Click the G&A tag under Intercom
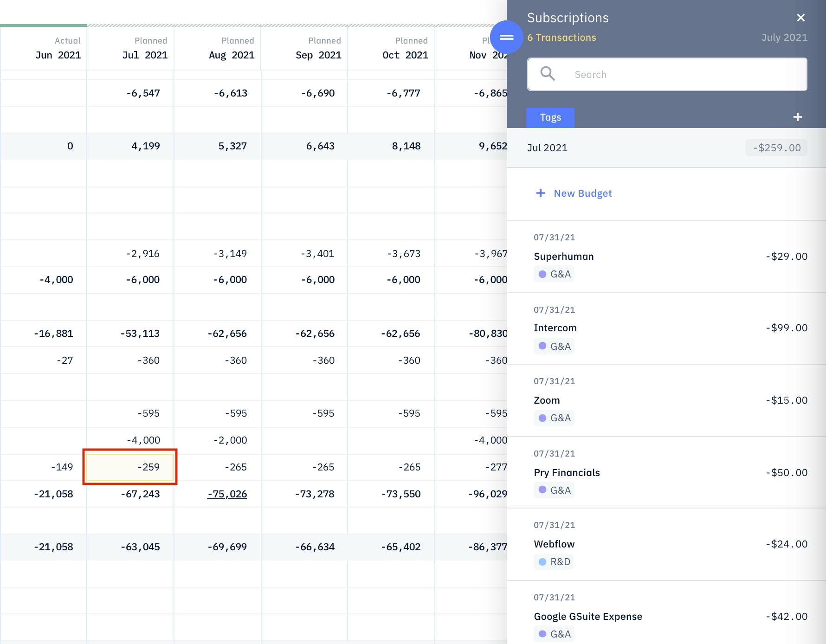 click(x=554, y=346)
